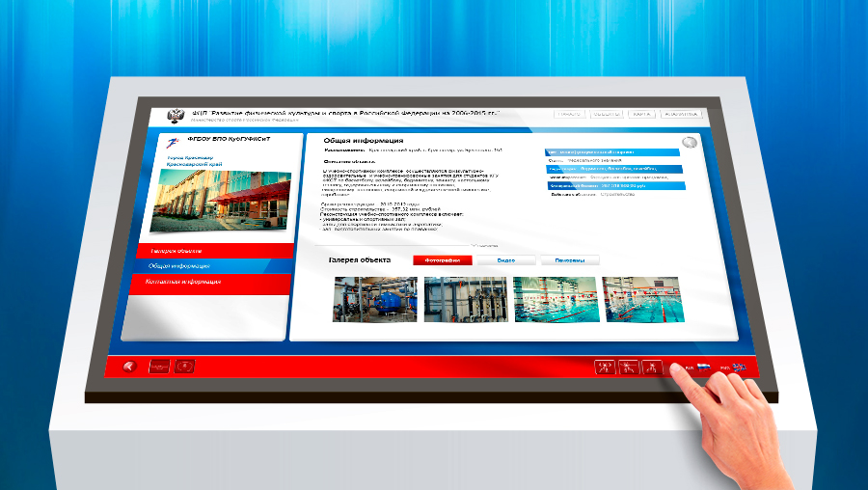Click the building photo in left panel

click(221, 201)
